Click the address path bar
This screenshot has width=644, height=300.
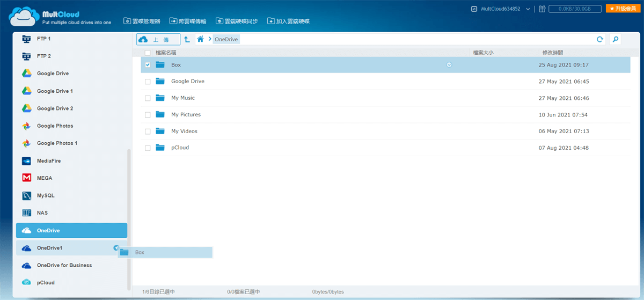[400, 39]
